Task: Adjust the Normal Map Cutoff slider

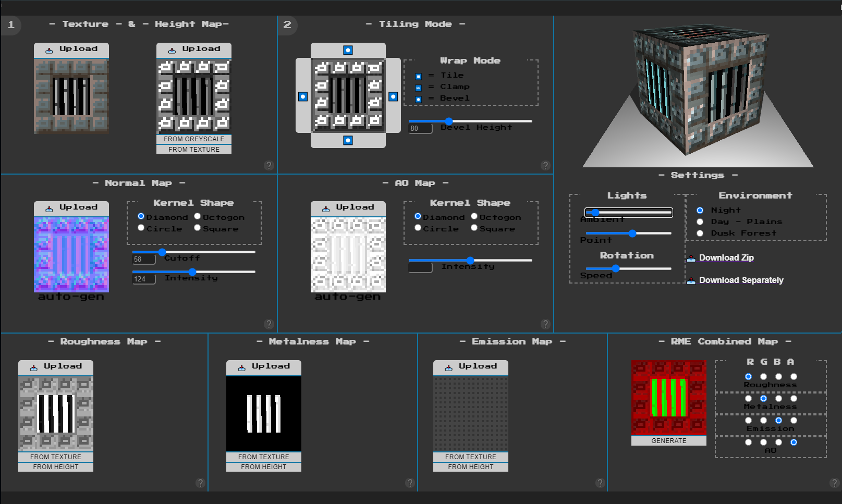Action: [194, 252]
